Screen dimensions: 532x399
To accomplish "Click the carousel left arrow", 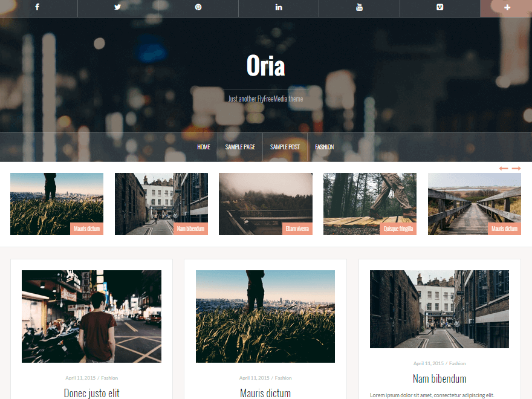I will 502,169.
